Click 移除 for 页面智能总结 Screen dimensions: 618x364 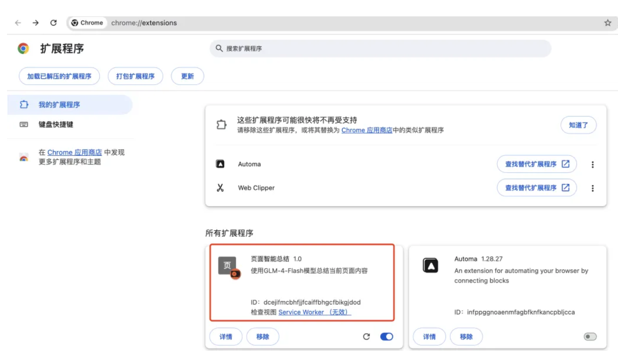point(263,336)
